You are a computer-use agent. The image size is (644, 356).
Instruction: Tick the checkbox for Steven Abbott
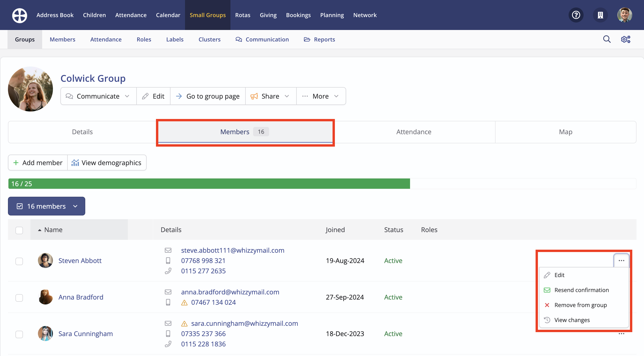(x=19, y=261)
